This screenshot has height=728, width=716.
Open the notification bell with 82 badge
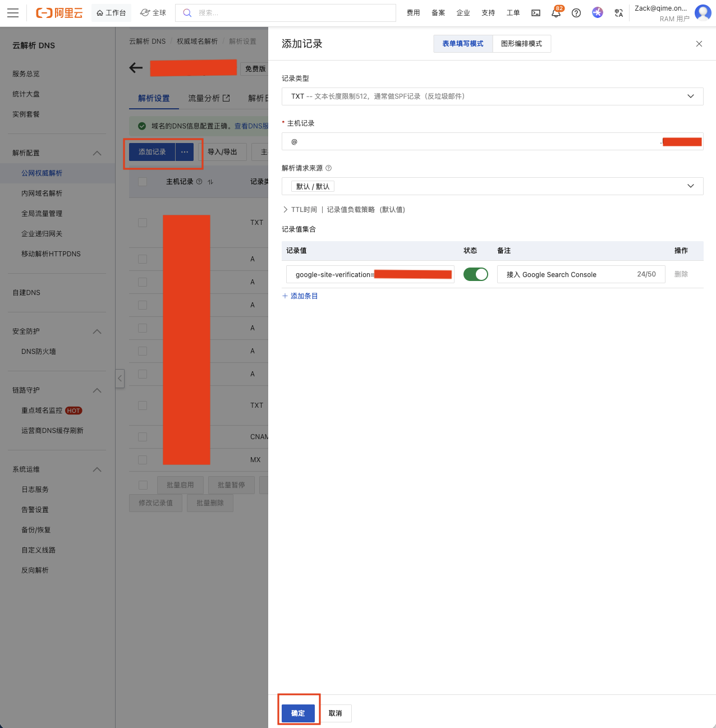click(x=556, y=13)
